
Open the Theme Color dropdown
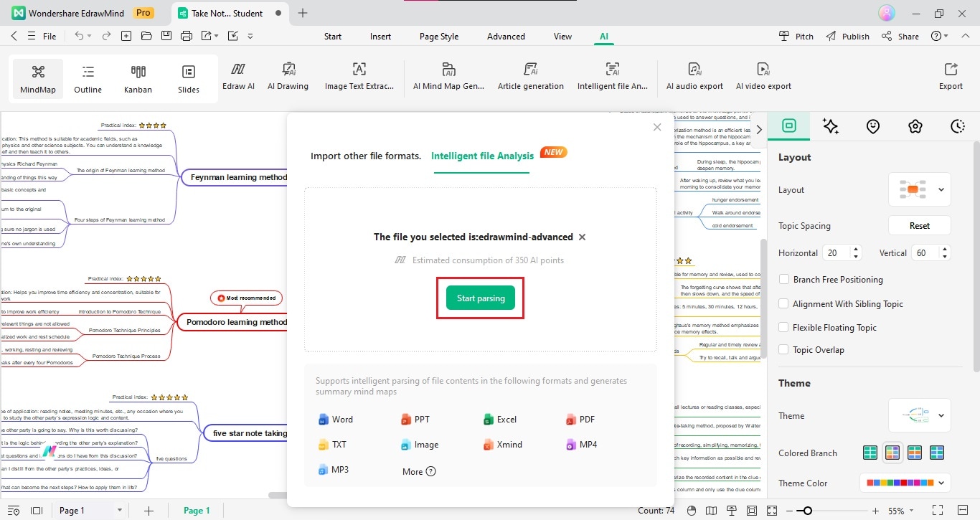point(905,483)
